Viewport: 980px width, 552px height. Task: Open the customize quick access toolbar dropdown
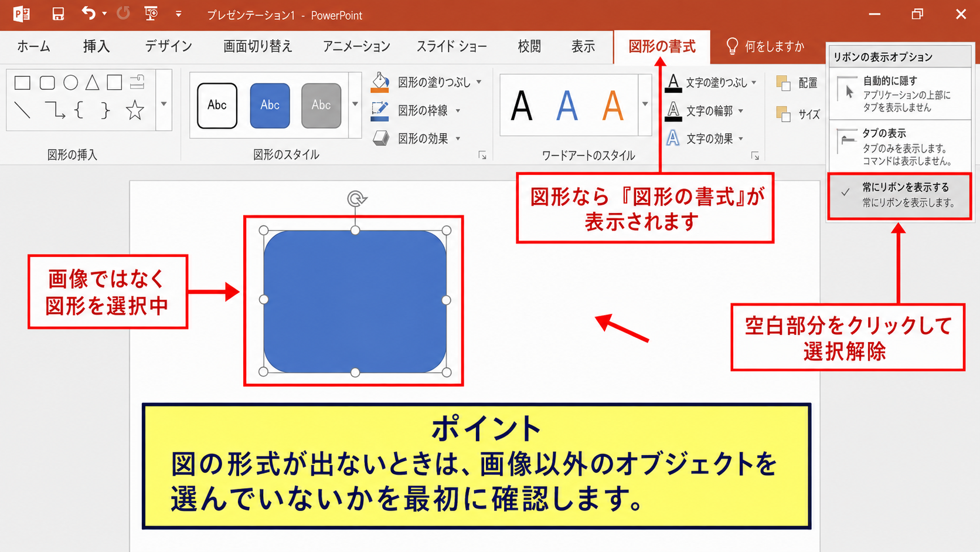[178, 14]
